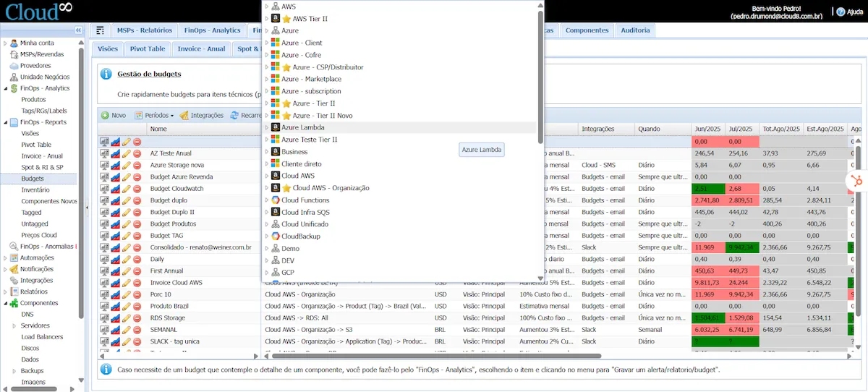Click the Cloud8 logo
The image size is (868, 392).
coord(40,11)
